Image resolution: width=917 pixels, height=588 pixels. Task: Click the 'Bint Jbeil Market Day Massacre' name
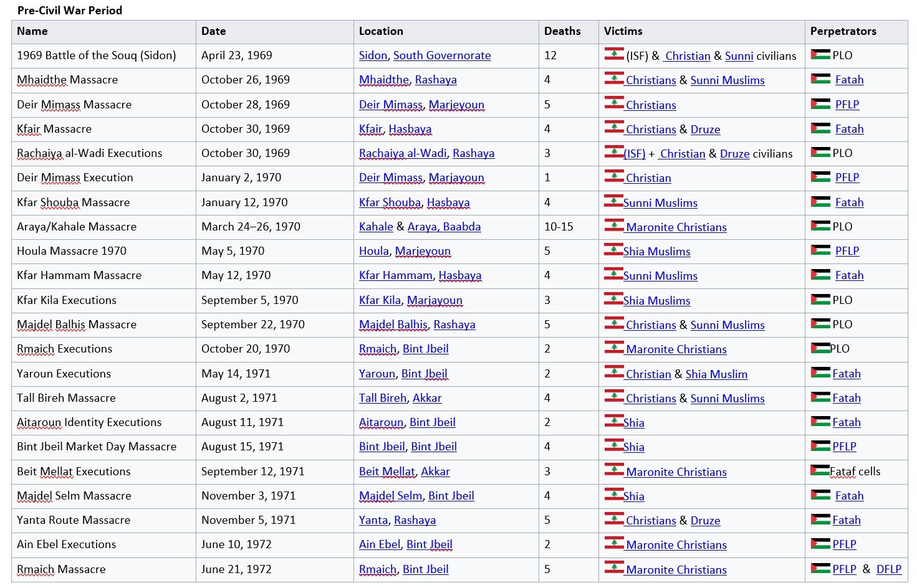97,447
